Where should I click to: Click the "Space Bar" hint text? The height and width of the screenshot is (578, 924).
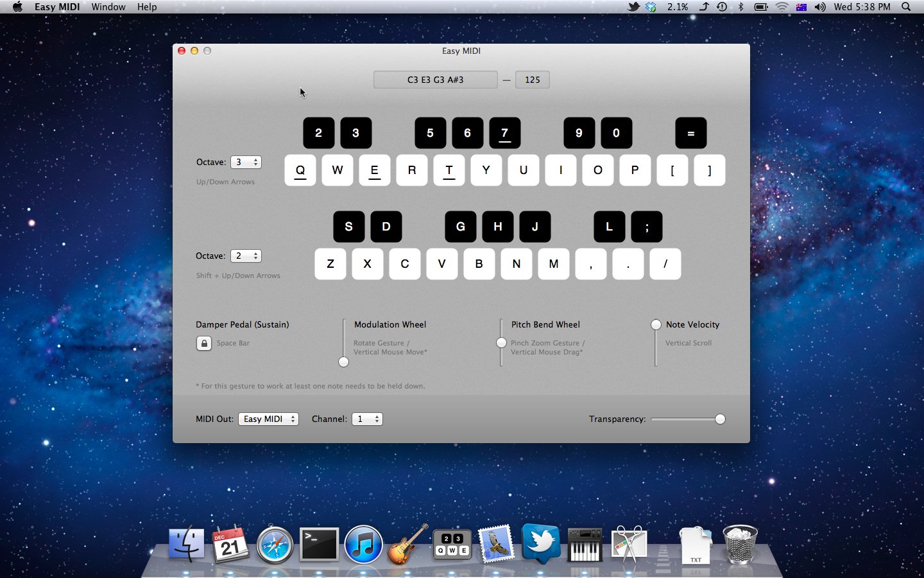point(233,343)
